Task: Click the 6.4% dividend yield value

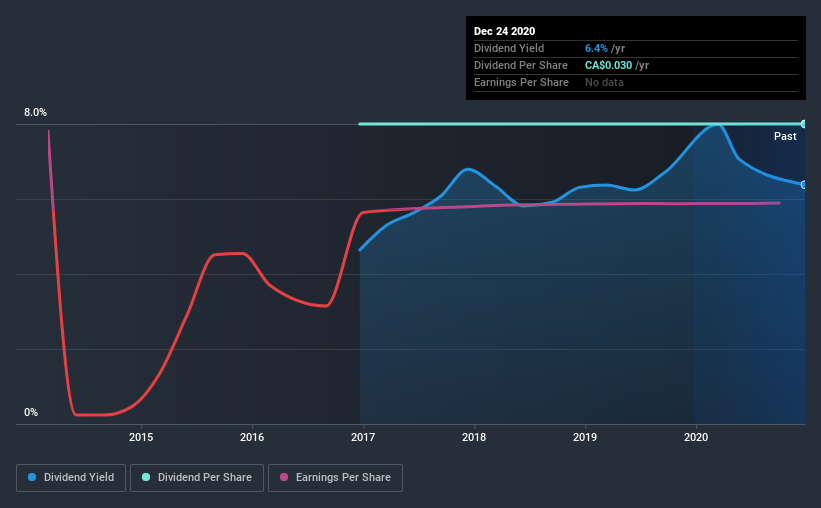Action: [x=596, y=48]
